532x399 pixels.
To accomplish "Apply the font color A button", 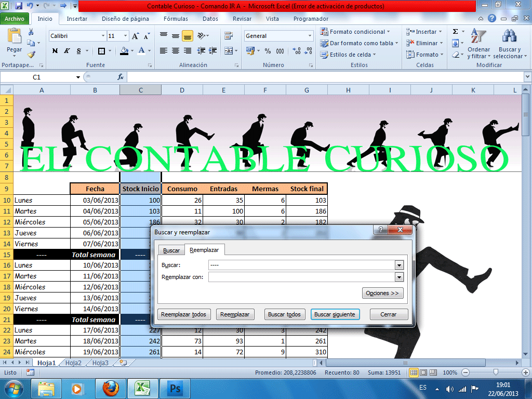I will (141, 50).
